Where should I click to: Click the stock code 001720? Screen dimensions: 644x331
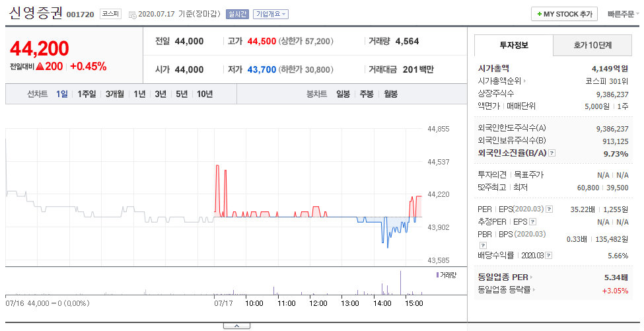point(80,15)
